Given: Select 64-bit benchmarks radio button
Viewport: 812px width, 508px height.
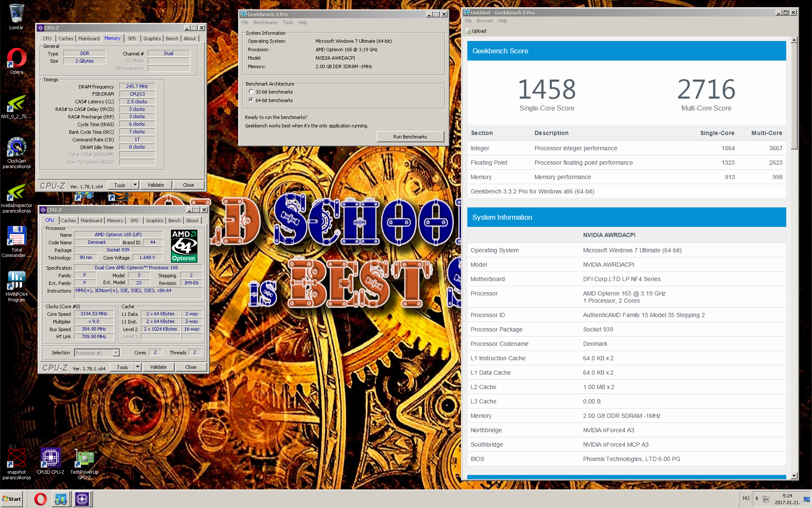Looking at the screenshot, I should [251, 100].
